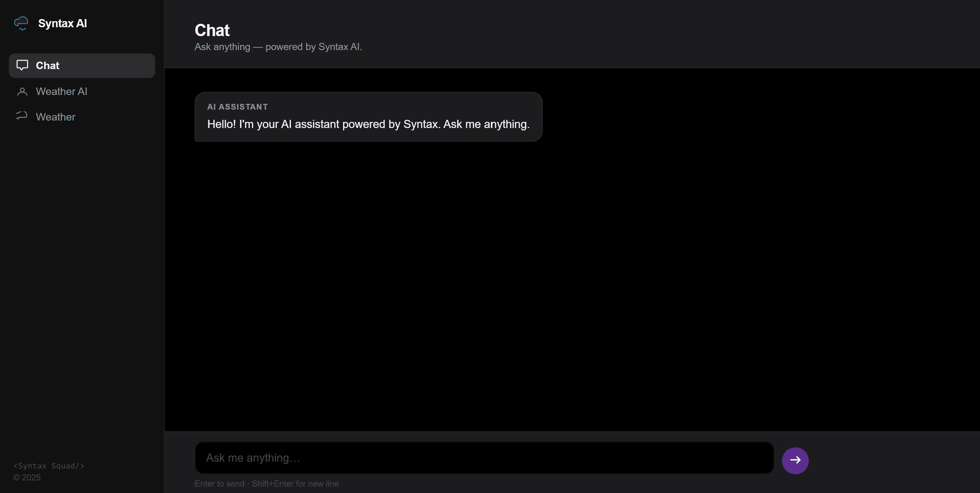980x493 pixels.
Task: Click the '<Syntax Squad/>' footer text
Action: (x=49, y=465)
